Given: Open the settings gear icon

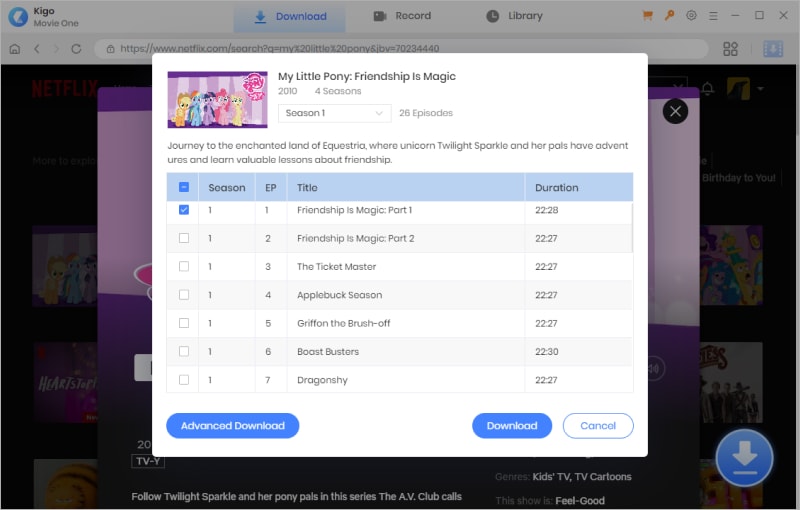Looking at the screenshot, I should (x=691, y=16).
